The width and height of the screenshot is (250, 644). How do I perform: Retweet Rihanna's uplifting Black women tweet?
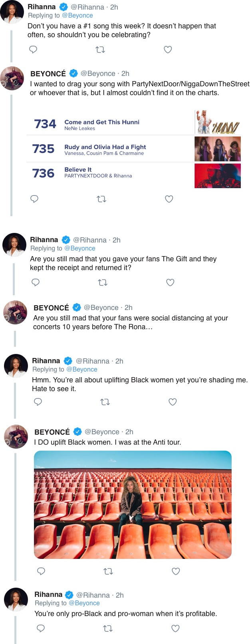coord(105,402)
